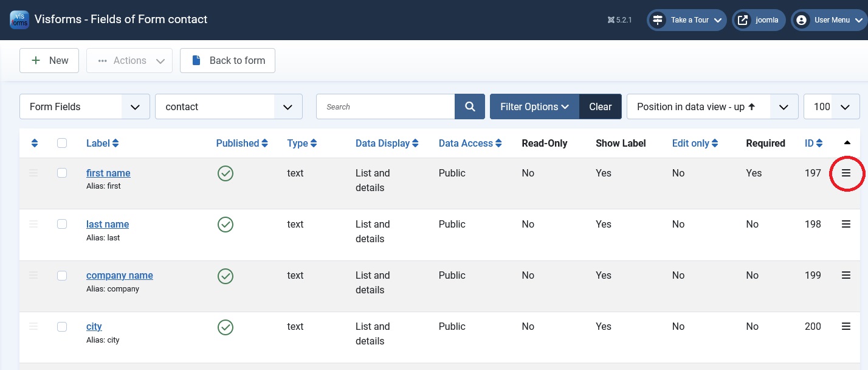Grab the drag handle of first name row
This screenshot has width=868, height=370.
tap(33, 173)
